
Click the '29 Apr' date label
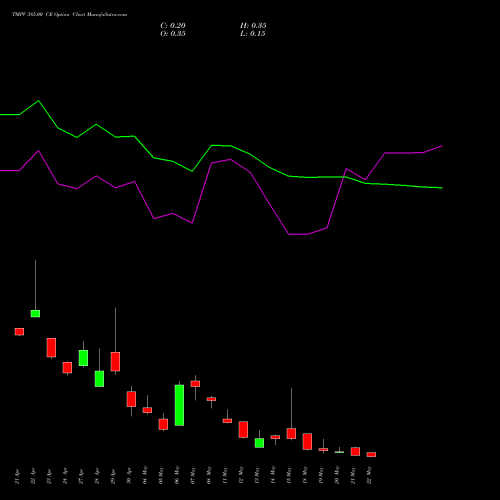[113, 477]
